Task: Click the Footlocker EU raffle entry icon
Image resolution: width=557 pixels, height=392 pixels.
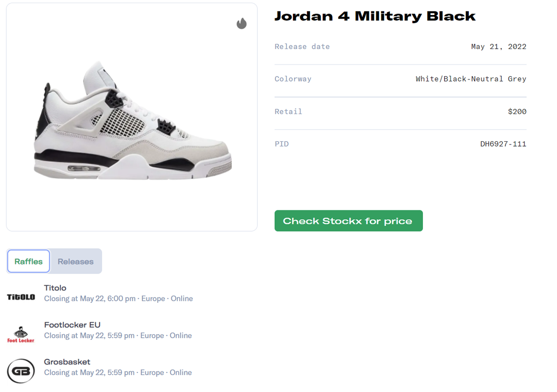Action: coord(20,333)
